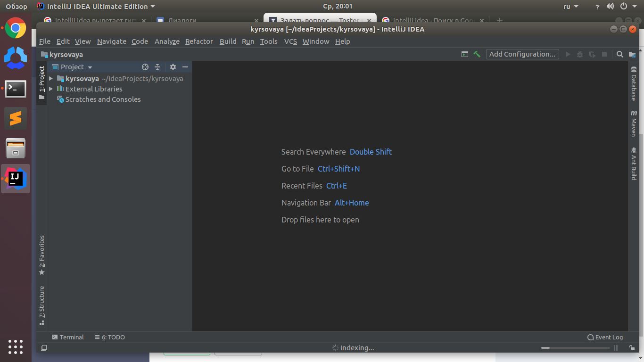The width and height of the screenshot is (644, 362).
Task: Click Add Configuration... button
Action: tap(522, 54)
